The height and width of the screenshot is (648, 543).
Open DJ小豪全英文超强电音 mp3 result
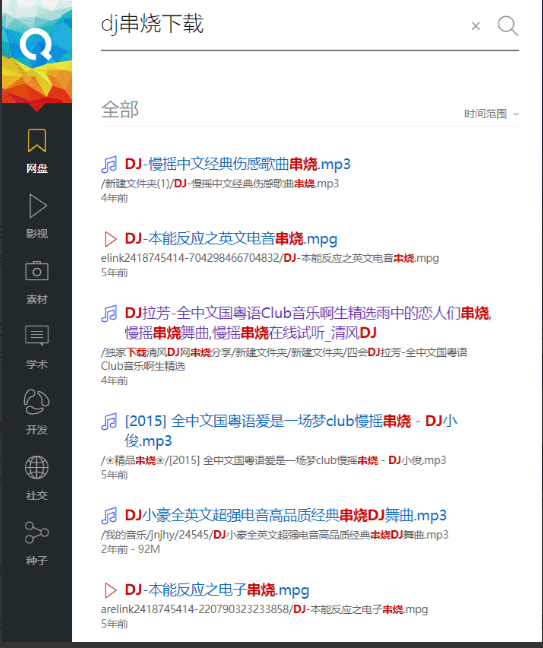[x=286, y=515]
